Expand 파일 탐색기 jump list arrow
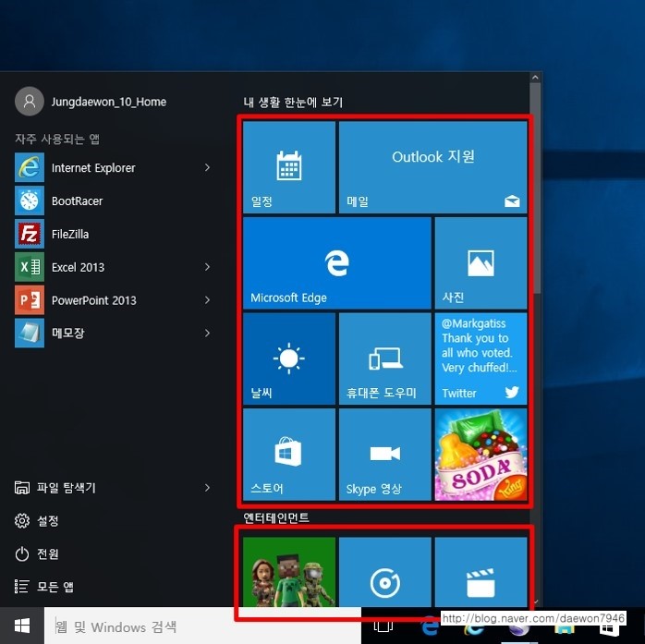Image resolution: width=645 pixels, height=644 pixels. pyautogui.click(x=207, y=488)
